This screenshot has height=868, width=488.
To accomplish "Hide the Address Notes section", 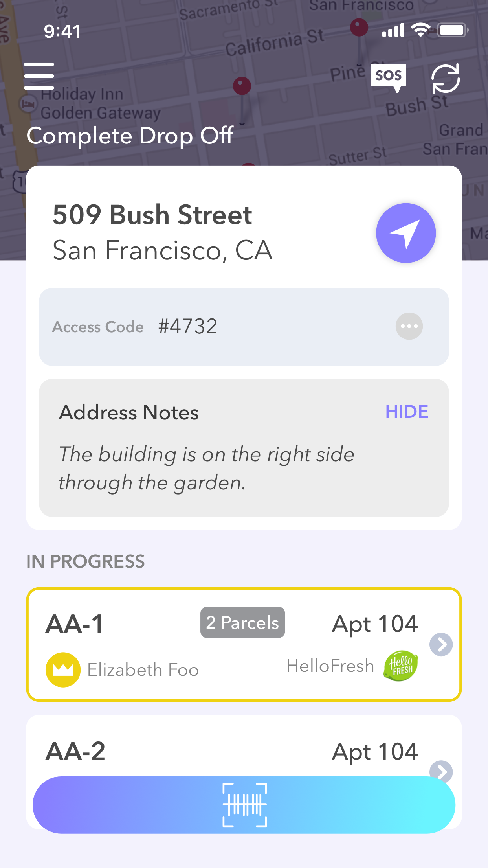I will [407, 412].
